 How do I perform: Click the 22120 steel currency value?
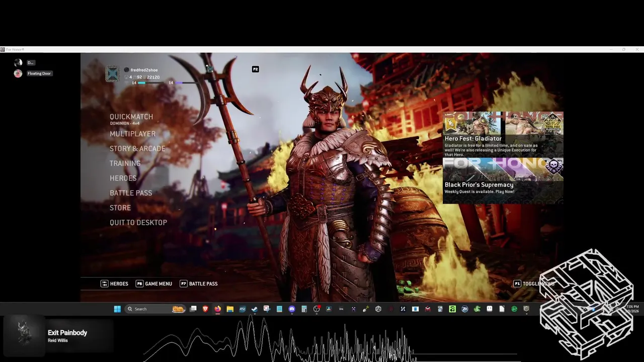point(153,77)
